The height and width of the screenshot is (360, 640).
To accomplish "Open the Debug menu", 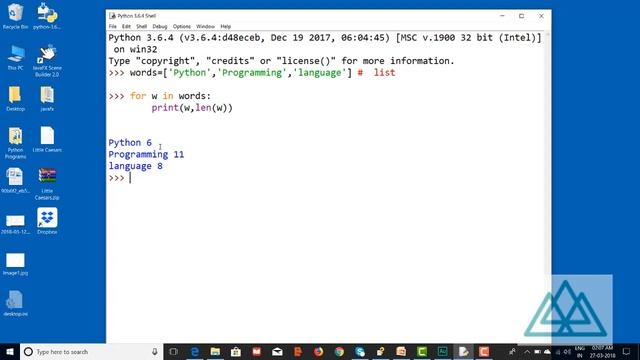I will click(160, 27).
